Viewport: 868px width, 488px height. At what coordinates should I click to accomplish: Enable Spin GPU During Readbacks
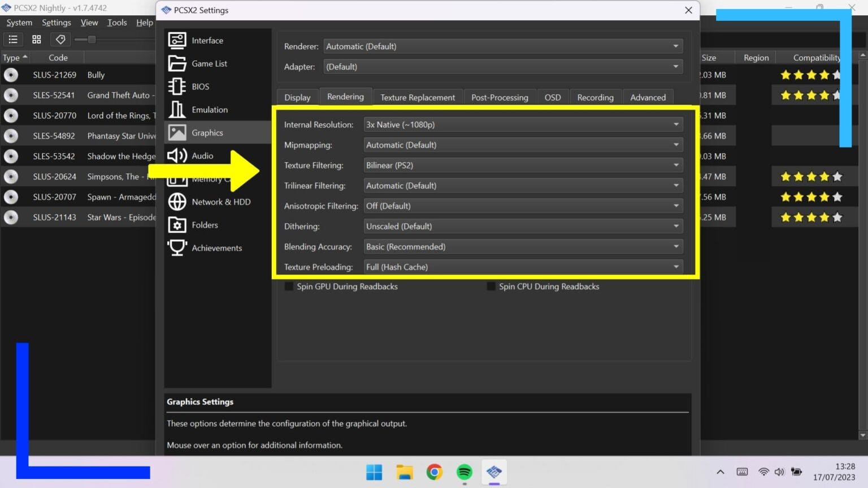tap(289, 286)
